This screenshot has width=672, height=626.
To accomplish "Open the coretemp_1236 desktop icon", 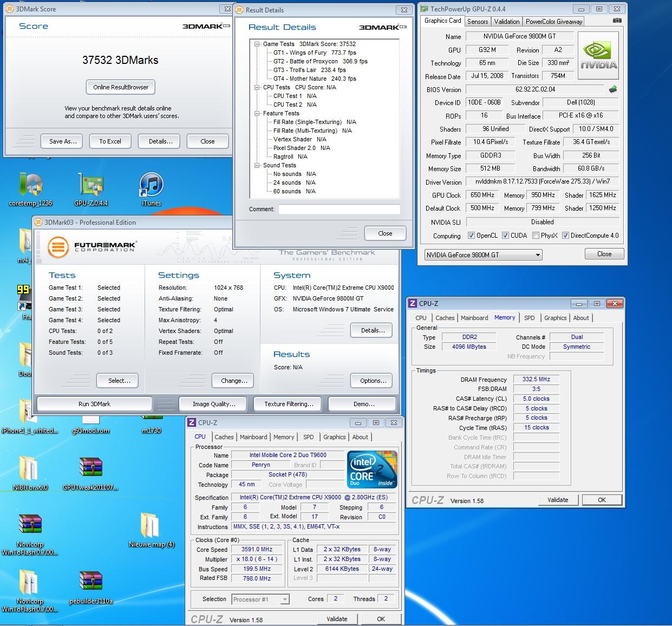I will click(x=30, y=190).
